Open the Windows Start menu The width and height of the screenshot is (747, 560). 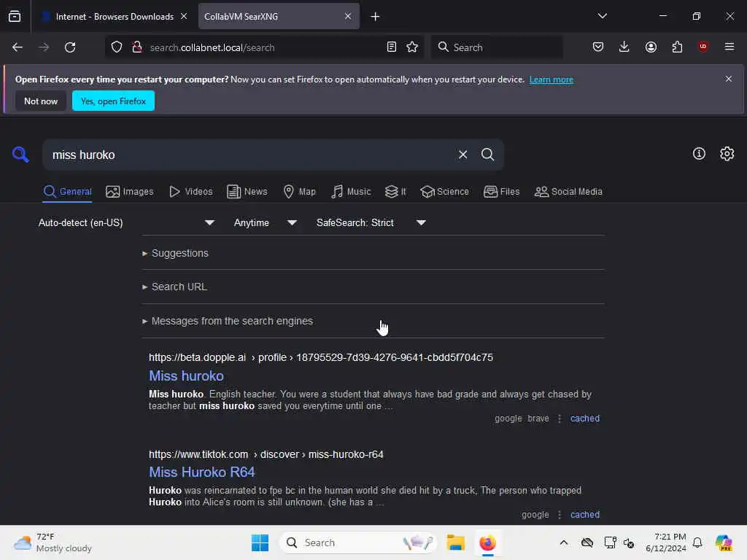(x=260, y=542)
